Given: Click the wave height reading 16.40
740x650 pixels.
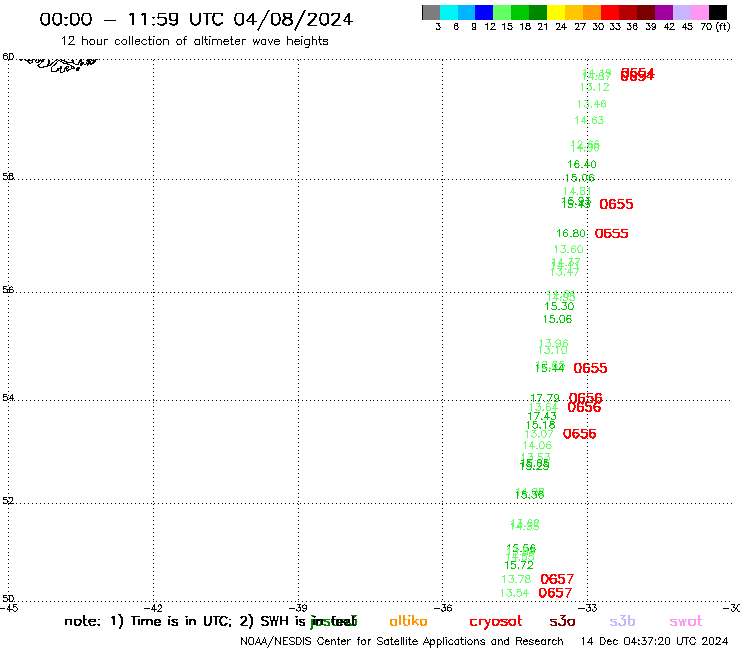Looking at the screenshot, I should pos(582,164).
